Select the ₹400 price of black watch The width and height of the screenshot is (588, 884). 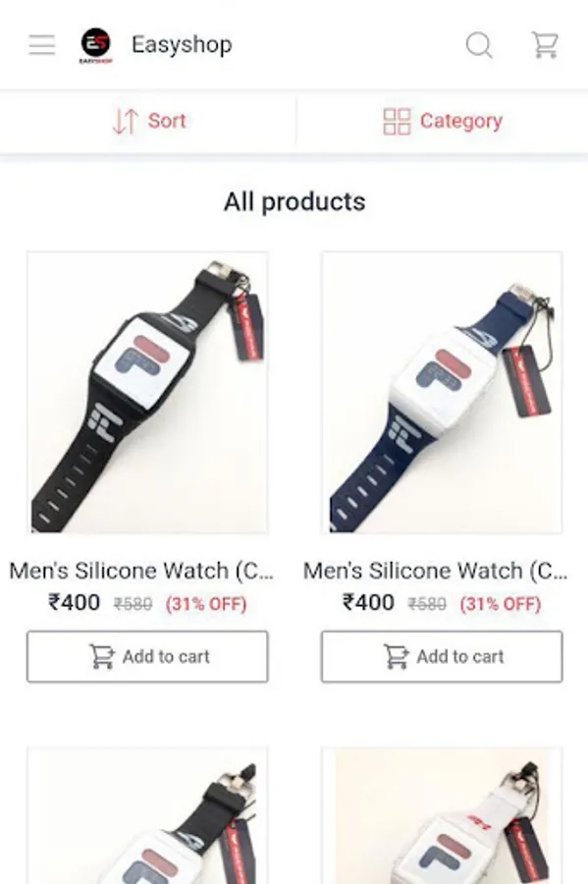click(75, 602)
